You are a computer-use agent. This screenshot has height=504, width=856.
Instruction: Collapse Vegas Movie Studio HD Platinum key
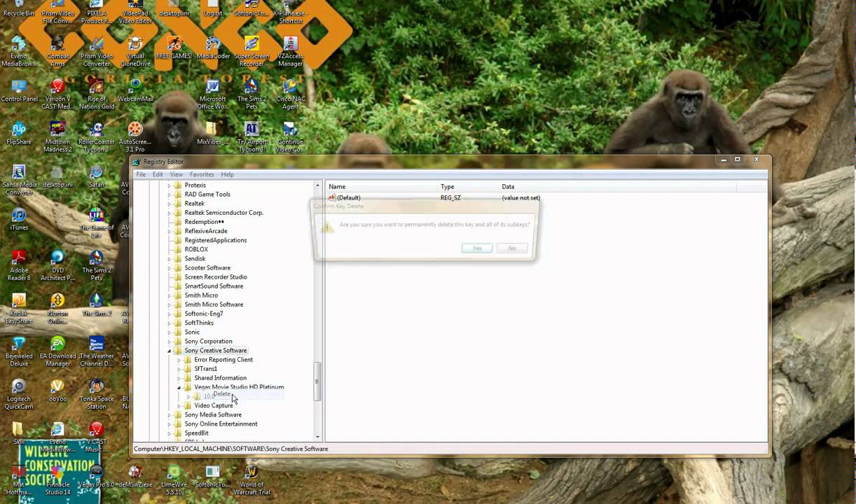pyautogui.click(x=179, y=387)
